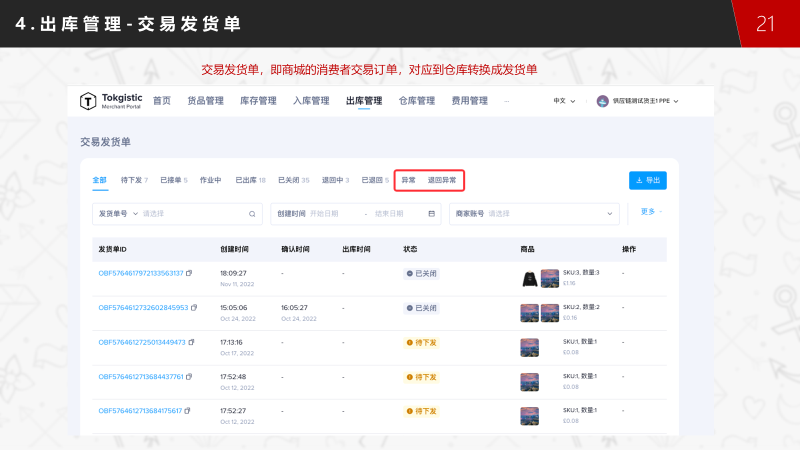The width and height of the screenshot is (800, 450).
Task: Click the 'SKU:3, 数量:3' text
Action: (581, 272)
